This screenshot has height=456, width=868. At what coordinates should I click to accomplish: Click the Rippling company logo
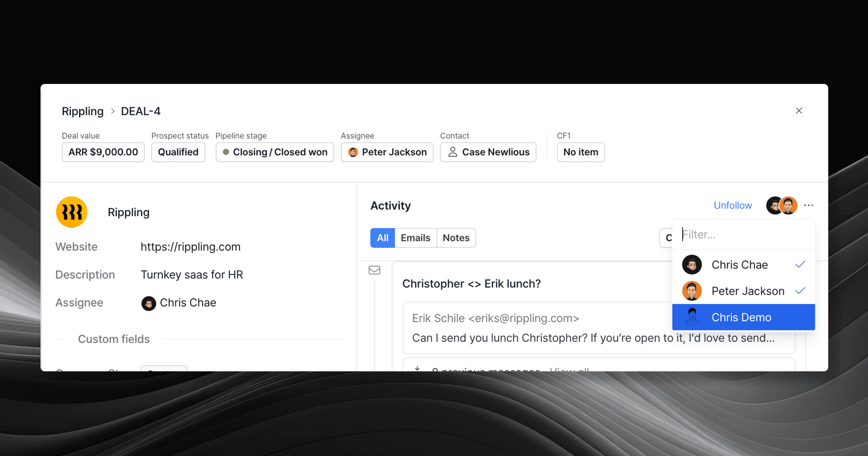point(71,212)
